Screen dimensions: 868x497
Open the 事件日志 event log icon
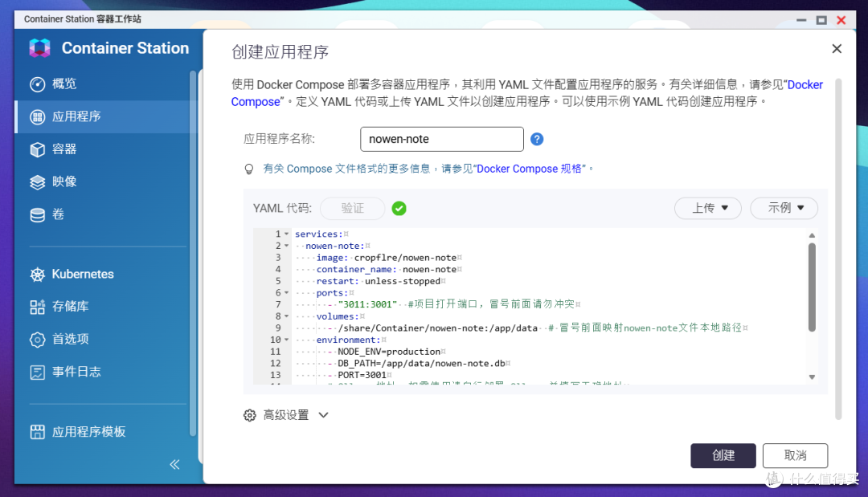(x=37, y=372)
